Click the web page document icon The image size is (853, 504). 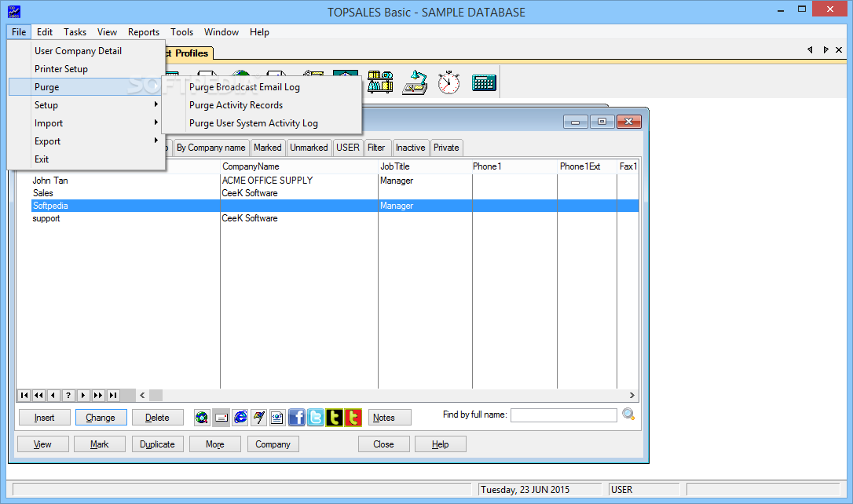[x=277, y=417]
